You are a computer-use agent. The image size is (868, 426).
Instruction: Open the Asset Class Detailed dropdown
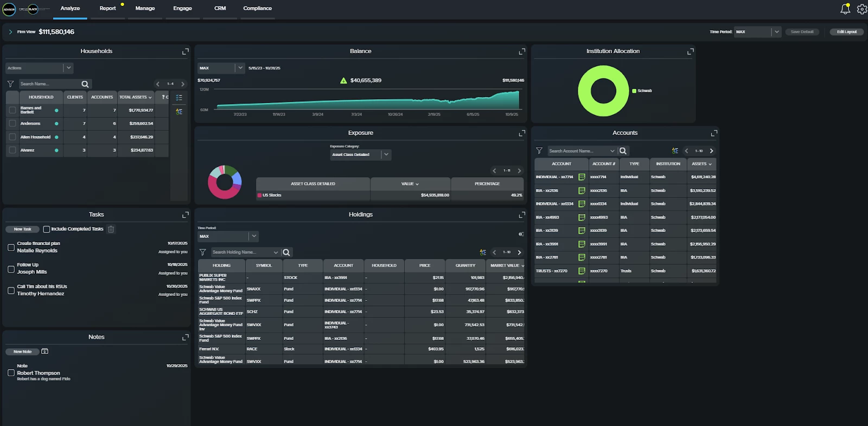[x=361, y=154]
